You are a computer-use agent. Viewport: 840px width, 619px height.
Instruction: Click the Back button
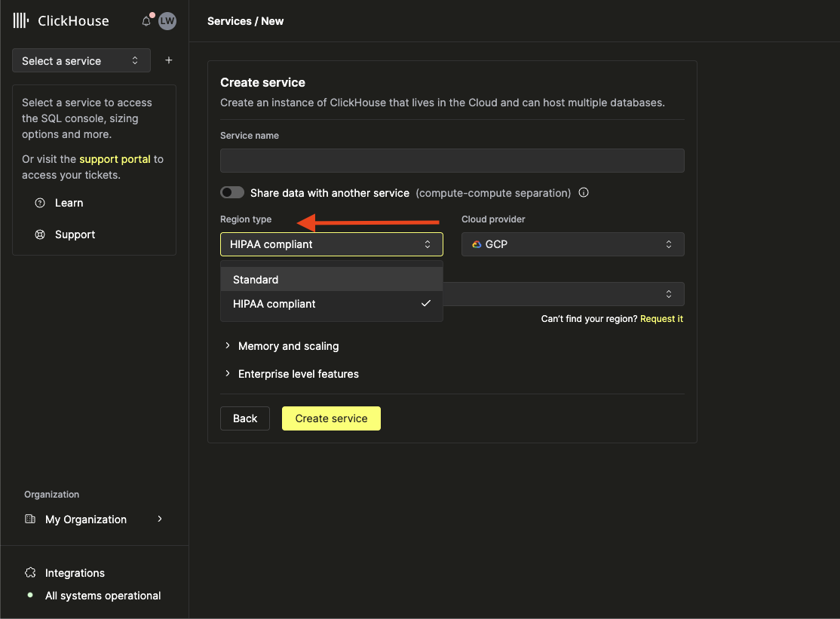pos(245,418)
